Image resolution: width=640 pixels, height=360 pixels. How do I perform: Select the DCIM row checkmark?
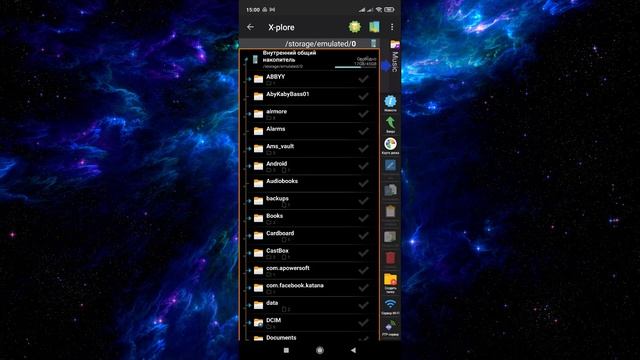363,323
